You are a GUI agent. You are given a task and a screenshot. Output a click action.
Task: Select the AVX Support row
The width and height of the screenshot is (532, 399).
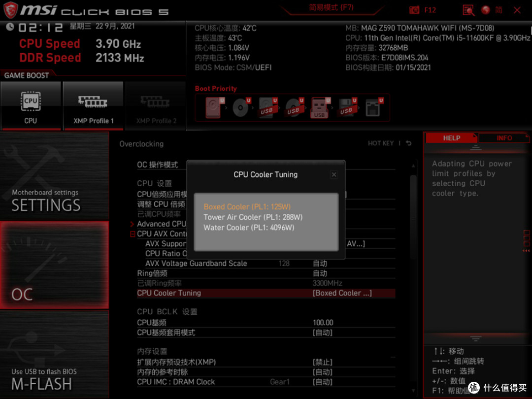(x=166, y=244)
